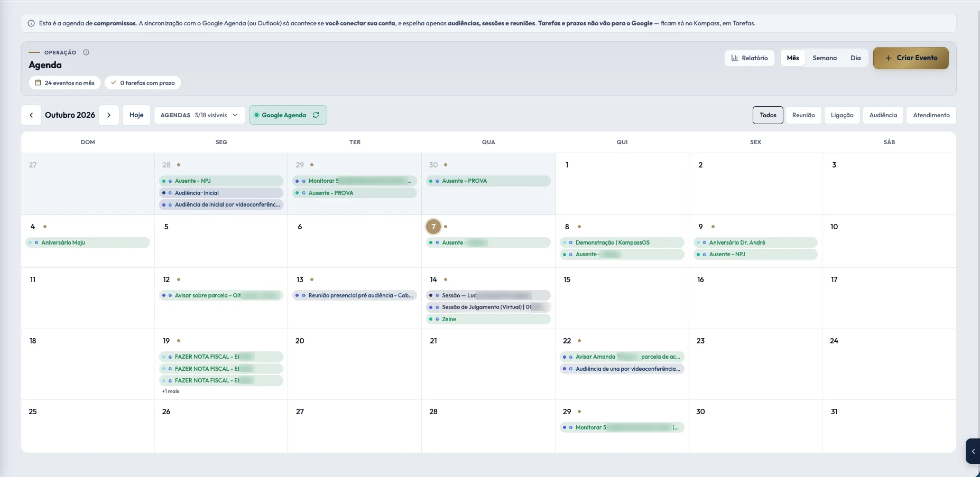Image resolution: width=980 pixels, height=477 pixels.
Task: Open the '0 tarefas com prazo' chip
Action: [x=143, y=83]
